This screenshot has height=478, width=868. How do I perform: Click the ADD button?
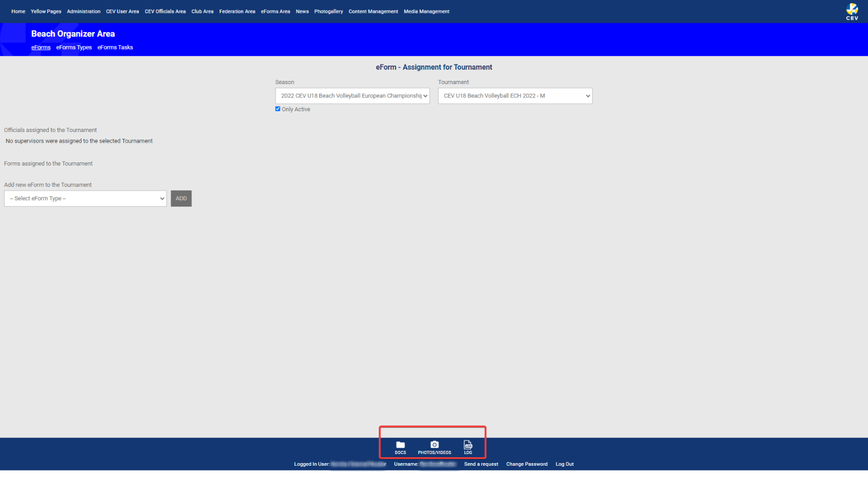click(181, 199)
